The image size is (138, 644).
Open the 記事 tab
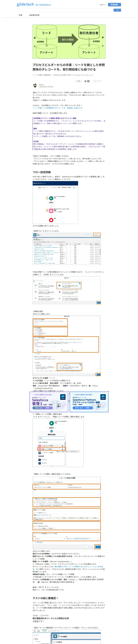(x=21, y=15)
